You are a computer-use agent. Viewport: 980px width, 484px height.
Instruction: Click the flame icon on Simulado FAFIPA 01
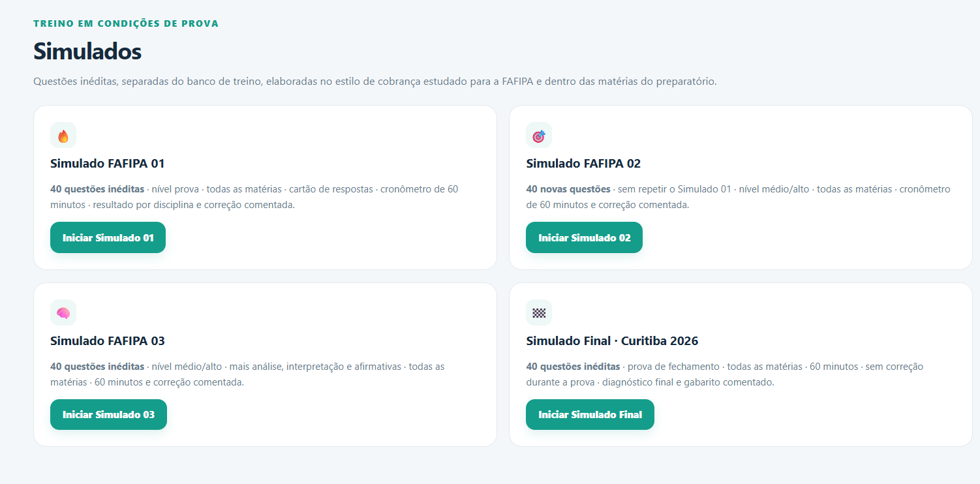(x=63, y=136)
